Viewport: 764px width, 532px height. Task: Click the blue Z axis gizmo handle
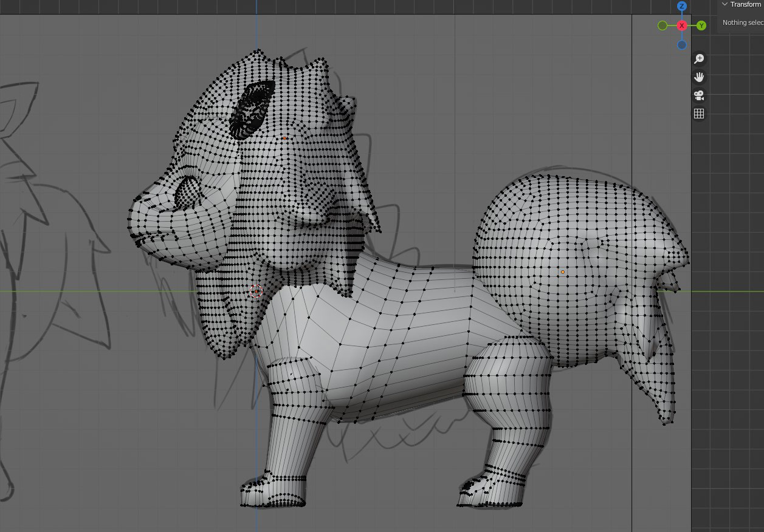(682, 6)
